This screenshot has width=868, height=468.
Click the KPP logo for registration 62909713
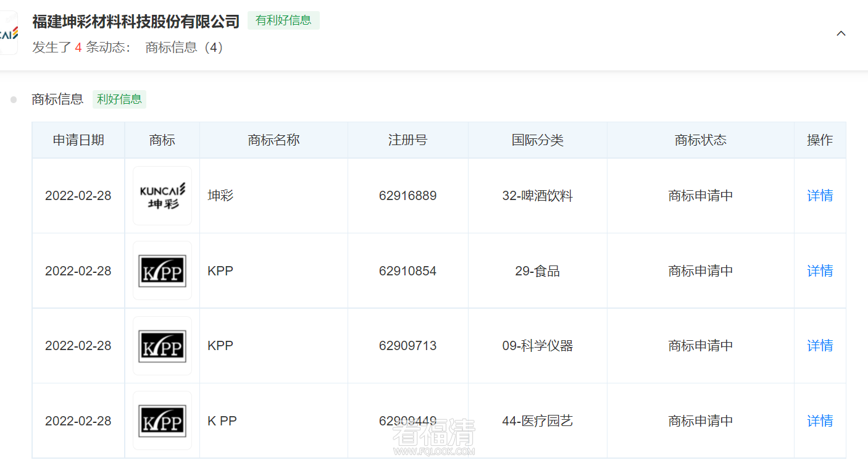162,345
